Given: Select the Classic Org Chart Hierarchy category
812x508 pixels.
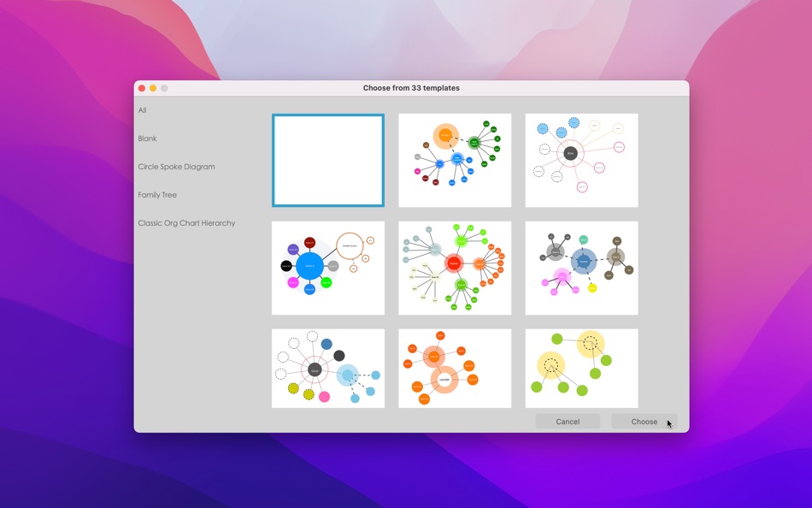Looking at the screenshot, I should tap(186, 222).
